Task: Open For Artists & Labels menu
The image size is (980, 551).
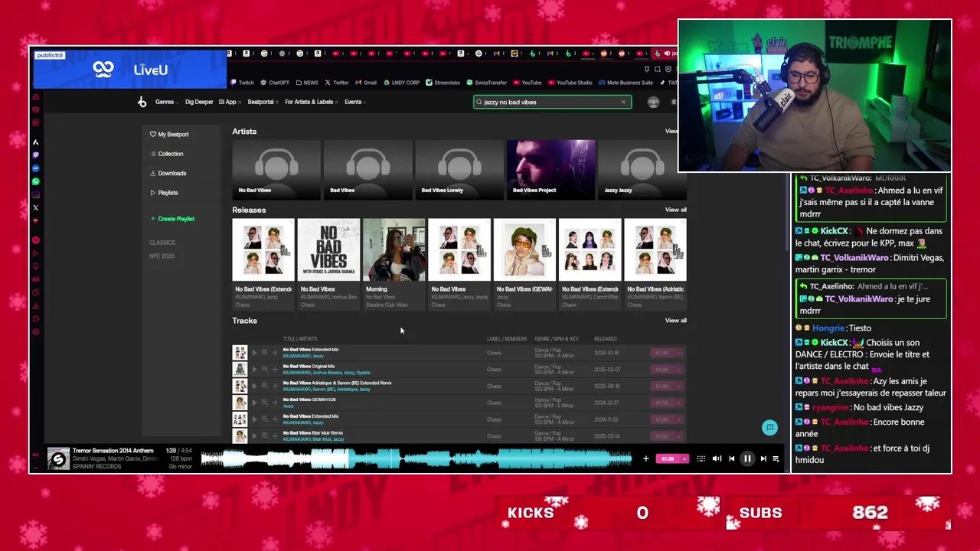Action: pyautogui.click(x=311, y=102)
